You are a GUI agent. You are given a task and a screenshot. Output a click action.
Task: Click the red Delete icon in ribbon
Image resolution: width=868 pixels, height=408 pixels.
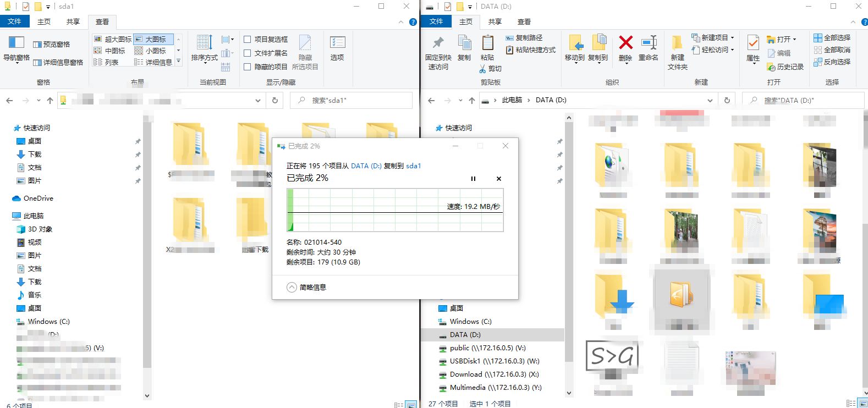pyautogui.click(x=625, y=43)
